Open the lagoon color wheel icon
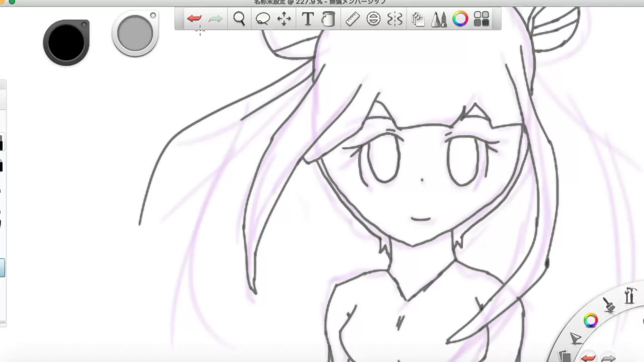The height and width of the screenshot is (362, 644). click(591, 320)
